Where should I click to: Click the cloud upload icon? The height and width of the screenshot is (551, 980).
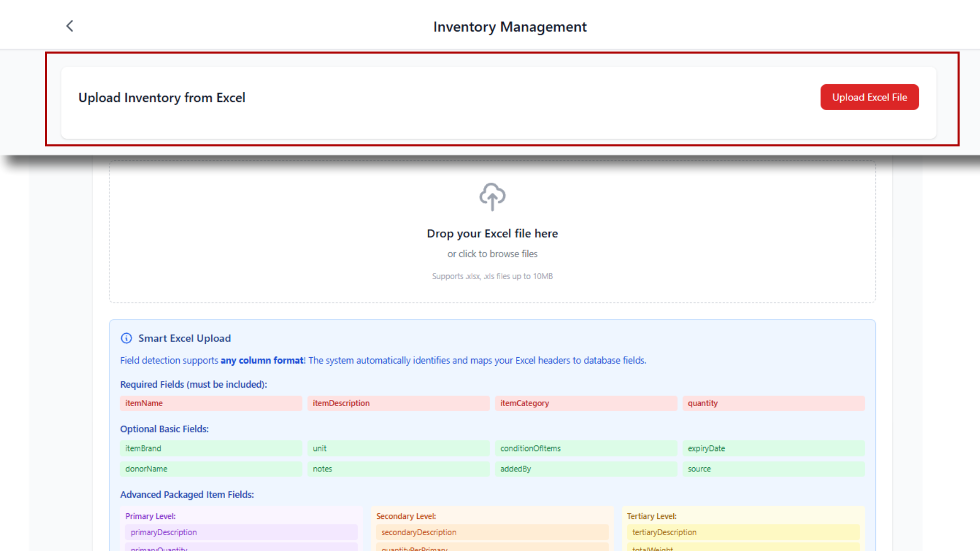(x=492, y=196)
